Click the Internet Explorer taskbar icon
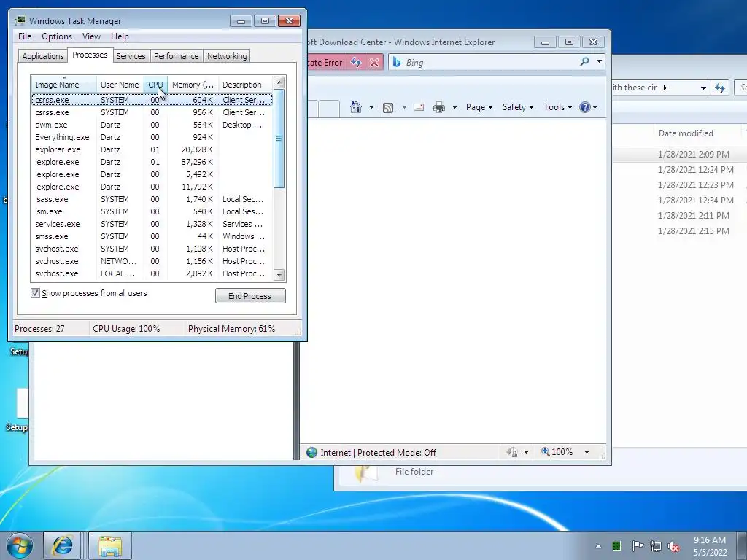Viewport: 747px width, 560px height. (x=62, y=545)
